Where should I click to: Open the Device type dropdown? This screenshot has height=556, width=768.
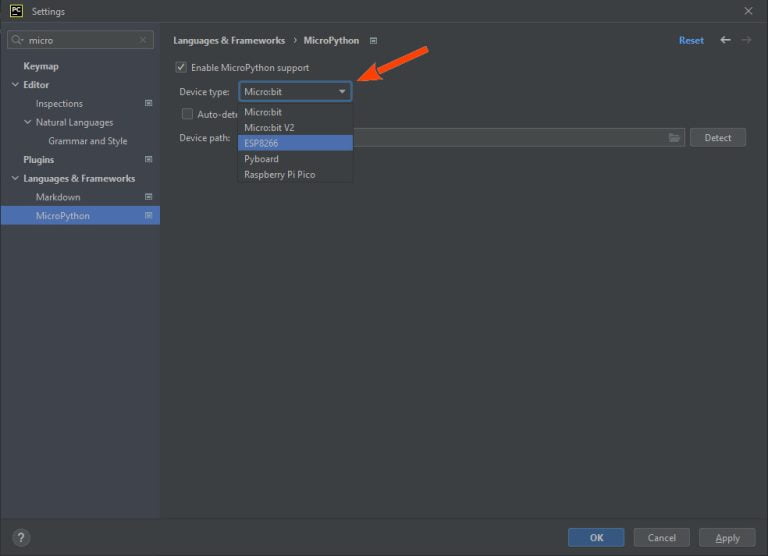[295, 92]
